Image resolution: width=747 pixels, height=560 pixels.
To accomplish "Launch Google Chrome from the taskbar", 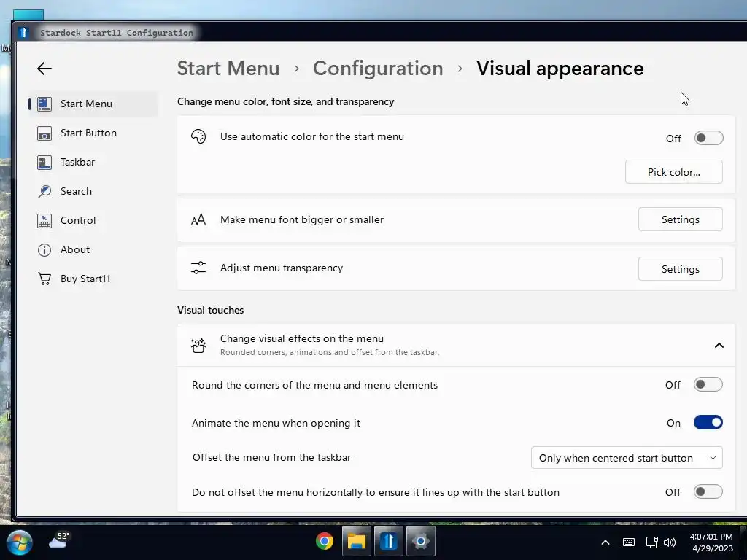I will coord(324,542).
